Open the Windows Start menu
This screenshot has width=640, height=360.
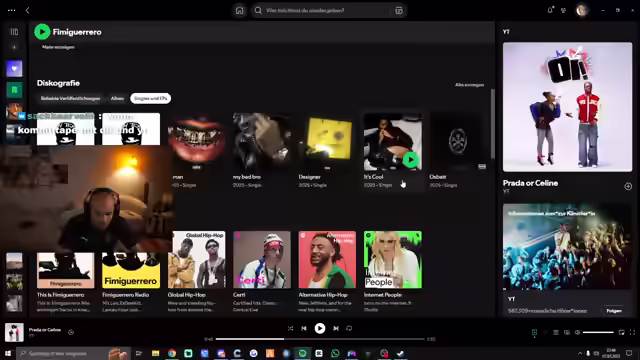(x=8, y=353)
